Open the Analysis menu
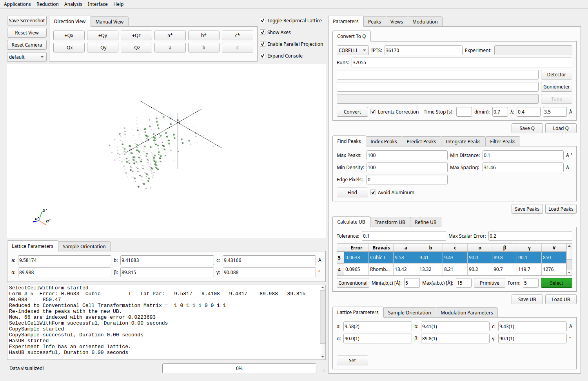 (73, 4)
